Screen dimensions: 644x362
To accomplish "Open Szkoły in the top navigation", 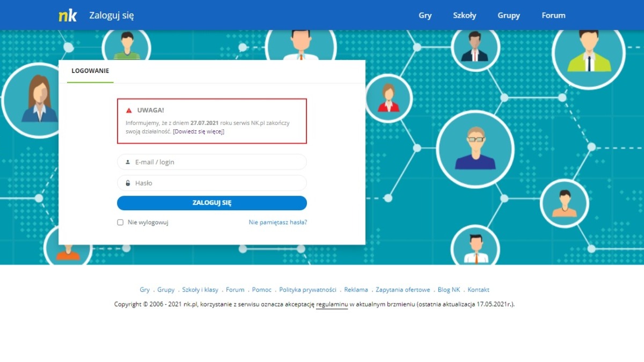I will point(464,16).
